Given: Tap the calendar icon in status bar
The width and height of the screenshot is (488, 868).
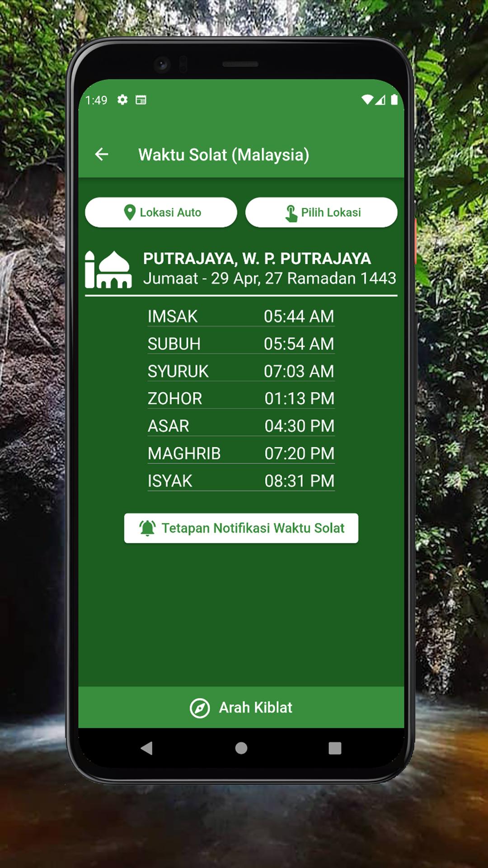Looking at the screenshot, I should 141,100.
